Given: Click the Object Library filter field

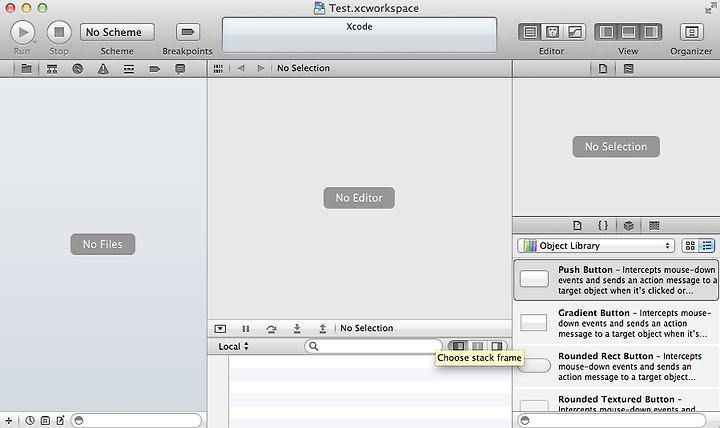Looking at the screenshot, I should tap(612, 420).
